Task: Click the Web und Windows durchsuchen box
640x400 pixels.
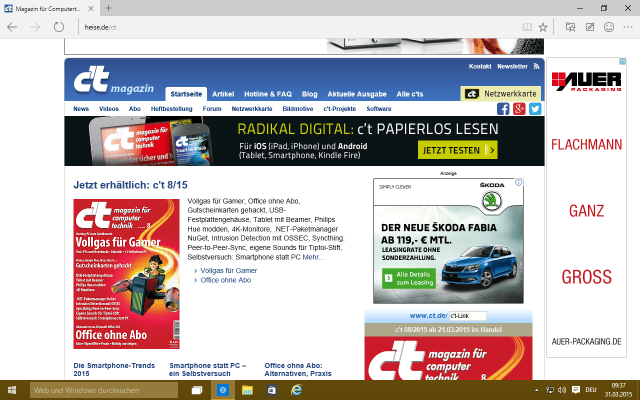Action: point(104,390)
